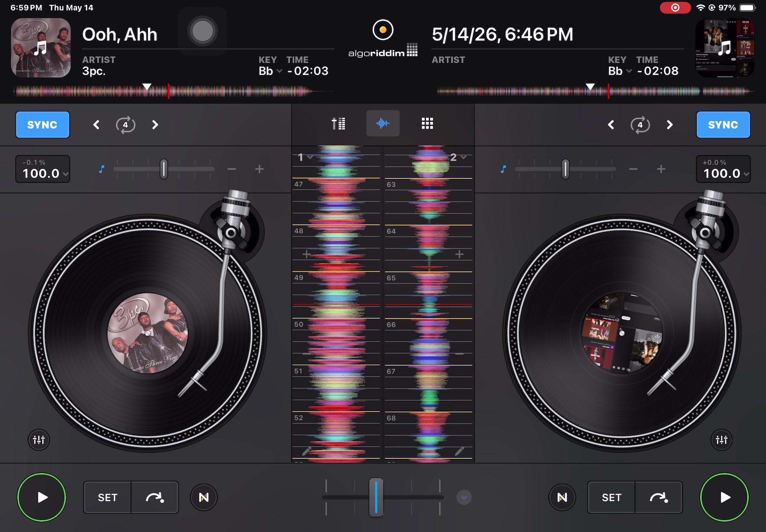Screen dimensions: 766x532
Task: Click SET cue button on right deck
Action: tap(611, 497)
